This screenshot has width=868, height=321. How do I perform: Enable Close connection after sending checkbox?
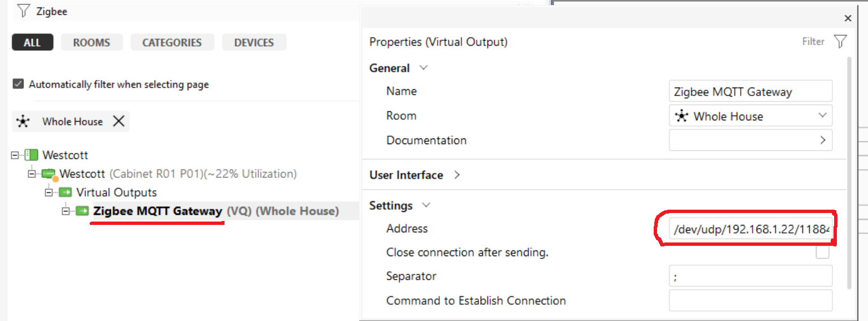[x=822, y=252]
